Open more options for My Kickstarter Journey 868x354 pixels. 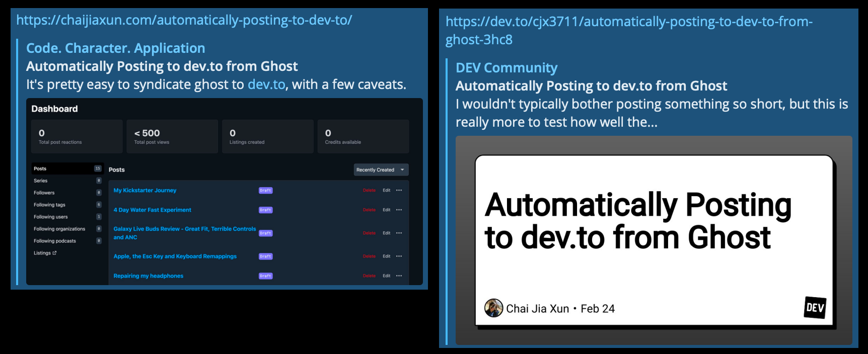[399, 191]
